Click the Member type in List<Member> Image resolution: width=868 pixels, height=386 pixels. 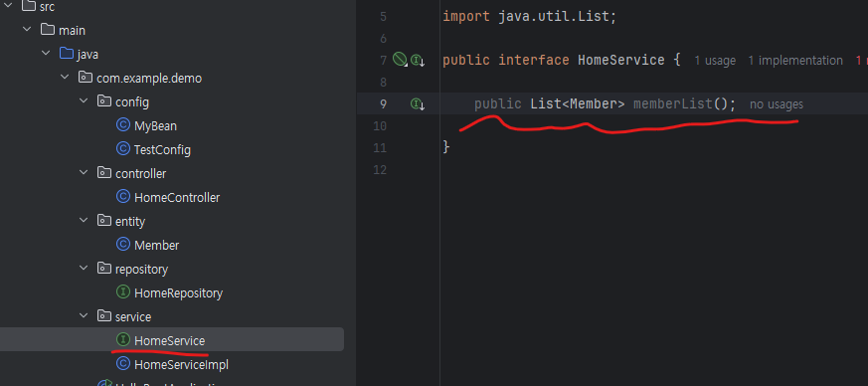click(x=594, y=103)
